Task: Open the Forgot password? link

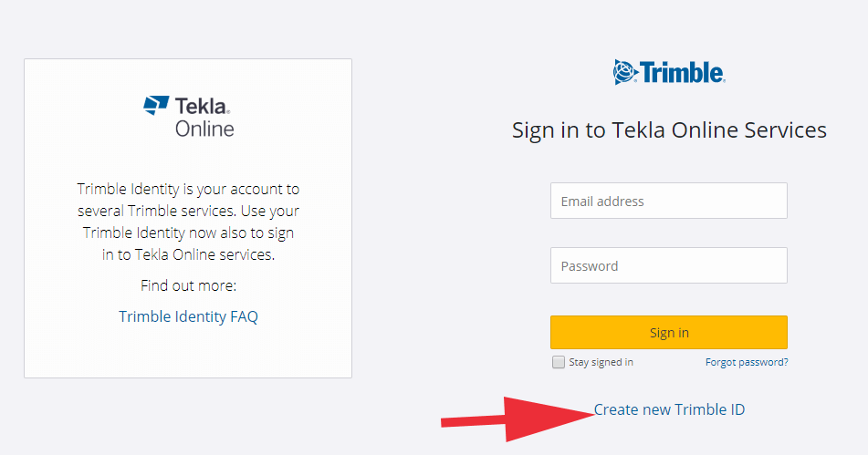Action: [x=747, y=362]
